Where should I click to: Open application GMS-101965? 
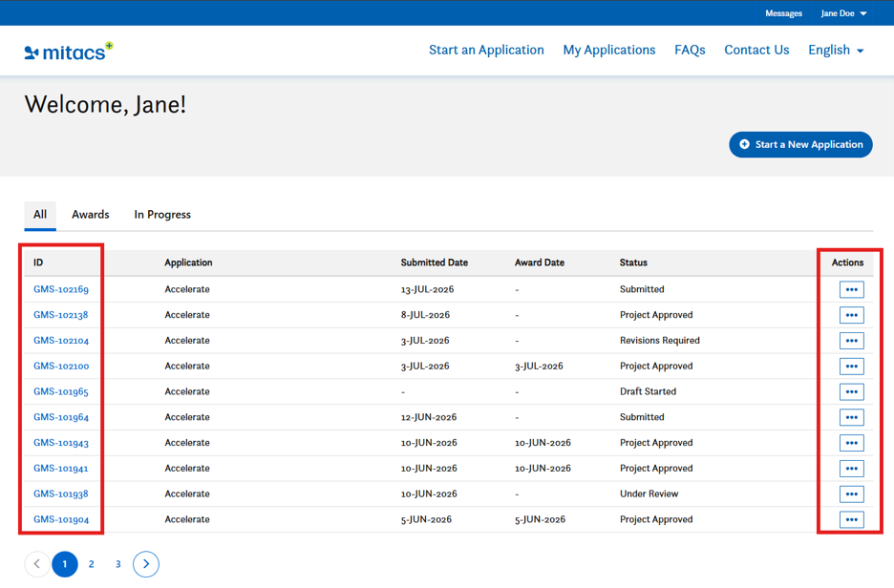[x=61, y=392]
